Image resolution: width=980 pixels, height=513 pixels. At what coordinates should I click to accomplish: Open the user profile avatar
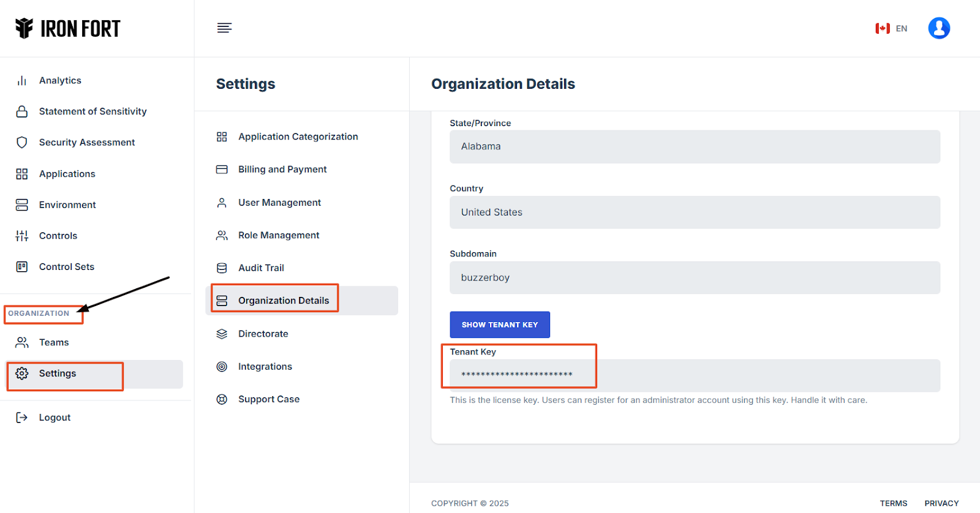pos(938,28)
